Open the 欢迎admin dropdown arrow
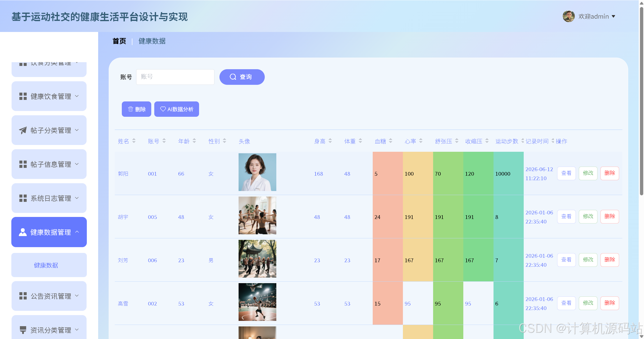The height and width of the screenshot is (339, 644). pos(613,16)
